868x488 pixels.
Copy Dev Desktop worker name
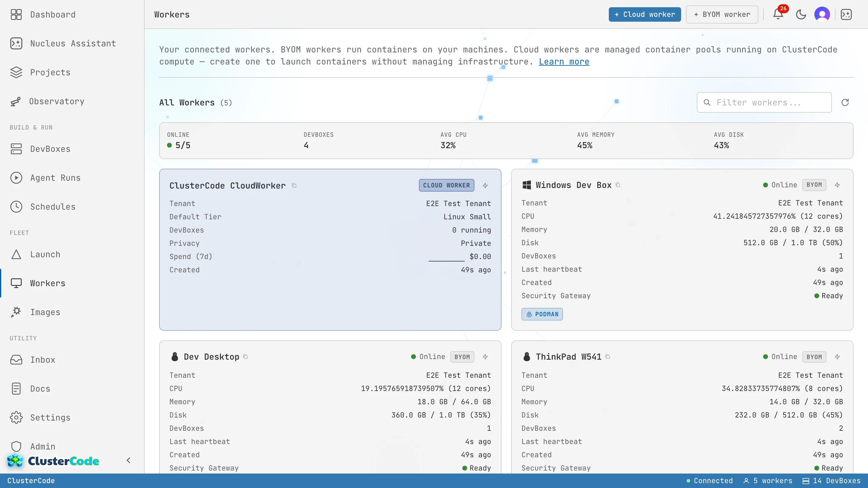(246, 357)
